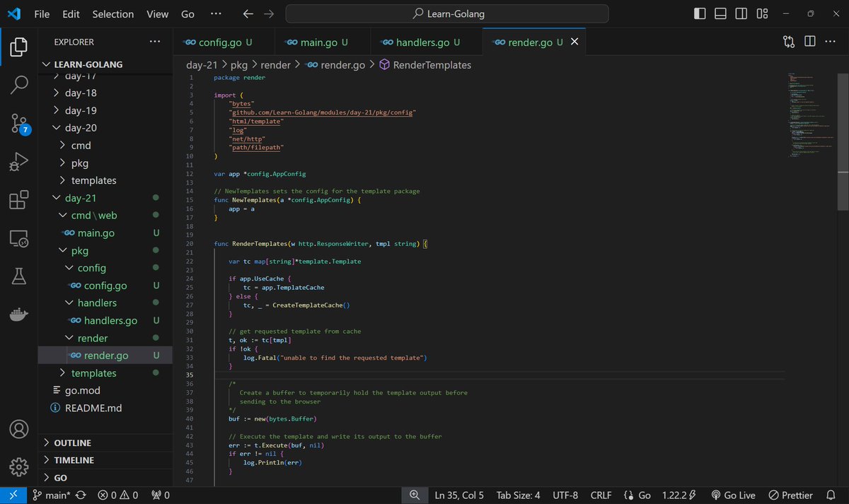Open Customize Layout icon
849x504 pixels.
click(762, 13)
